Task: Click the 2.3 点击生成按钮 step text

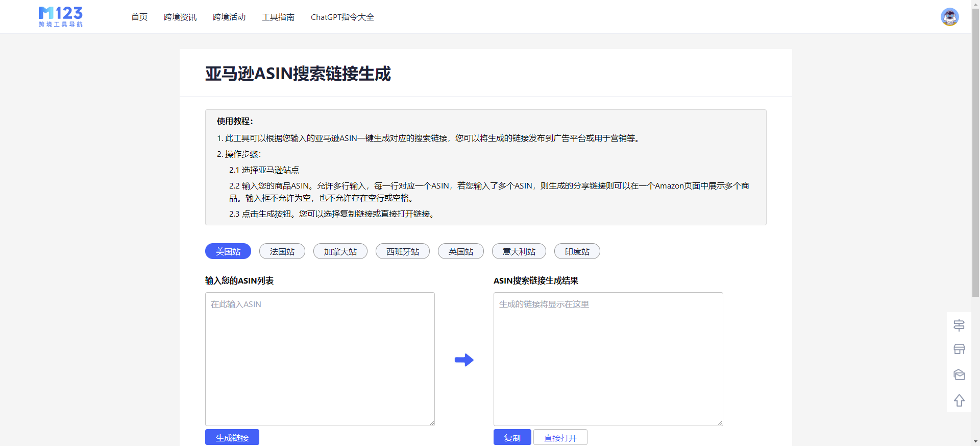Action: [332, 214]
